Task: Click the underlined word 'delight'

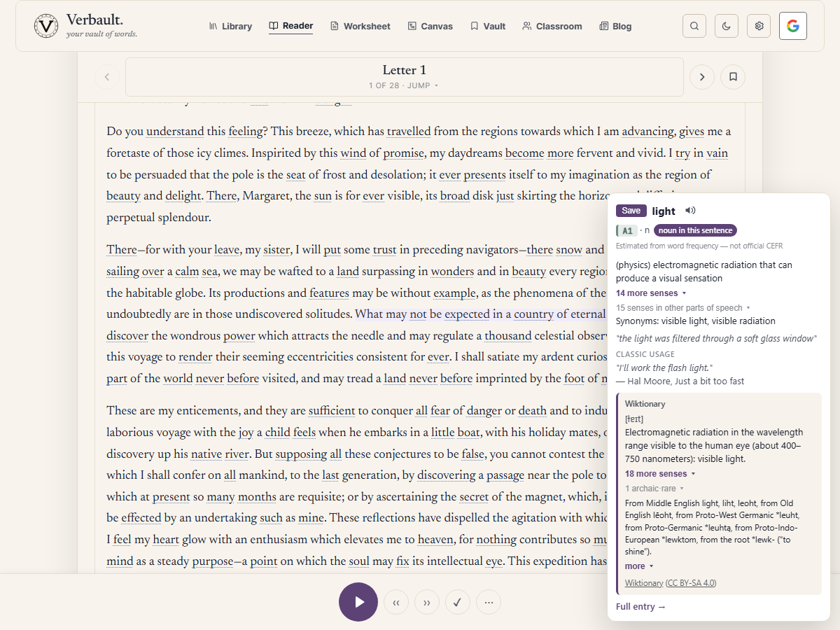Action: 183,197
